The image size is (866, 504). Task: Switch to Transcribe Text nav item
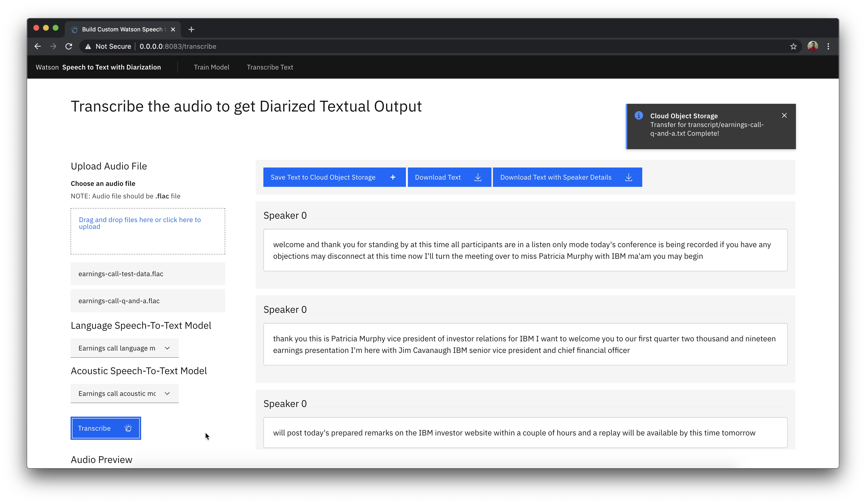[270, 67]
